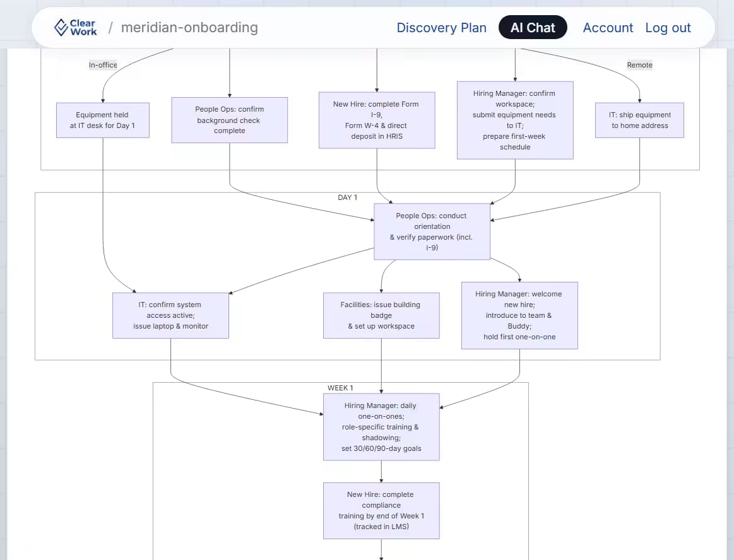Click the Remote edge label
734x560 pixels.
point(639,65)
